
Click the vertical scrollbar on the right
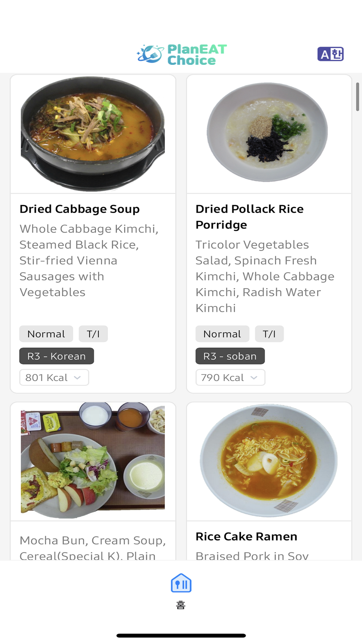[x=357, y=97]
